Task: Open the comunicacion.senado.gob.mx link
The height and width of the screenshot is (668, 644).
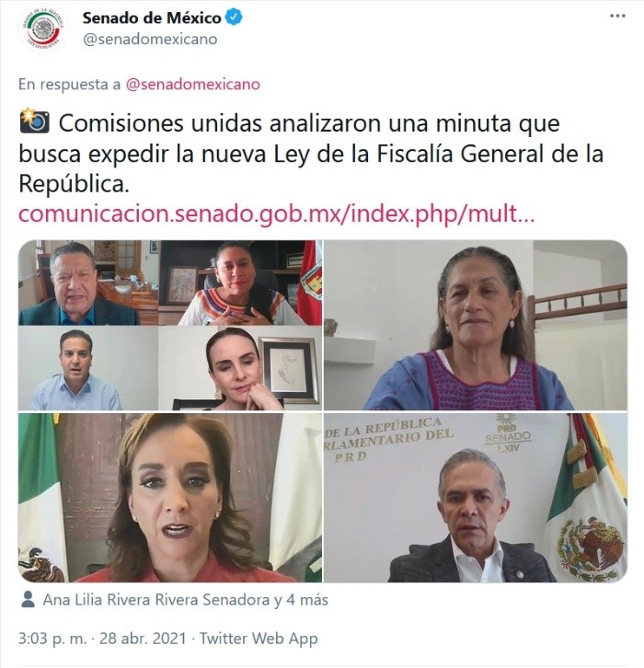Action: click(x=276, y=213)
